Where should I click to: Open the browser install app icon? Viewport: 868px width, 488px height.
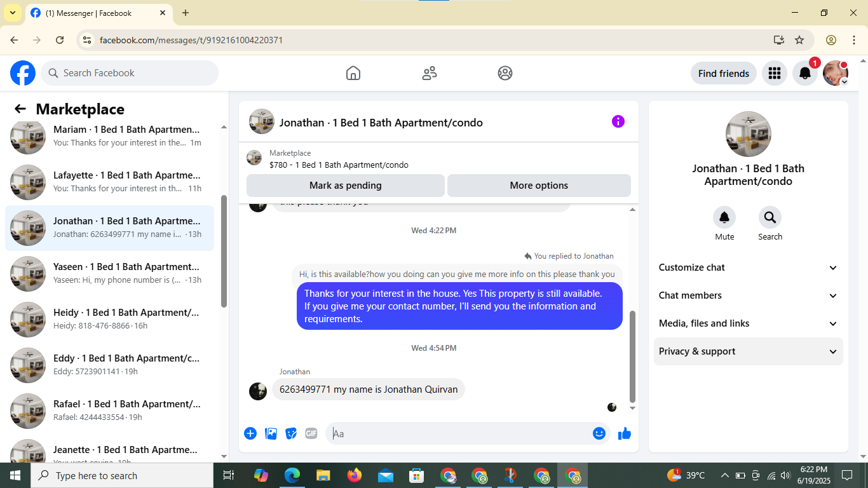pyautogui.click(x=779, y=40)
